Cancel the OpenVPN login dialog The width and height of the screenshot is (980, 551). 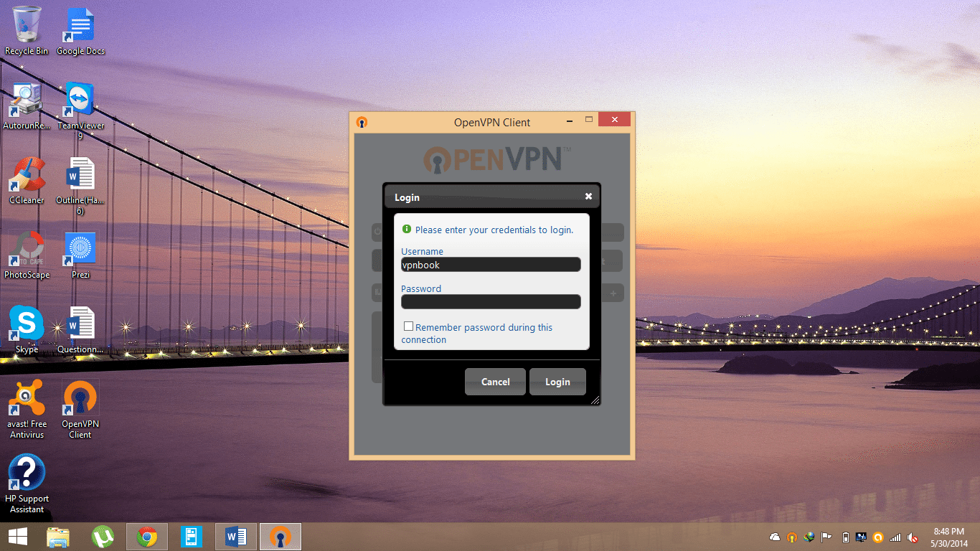(x=495, y=382)
